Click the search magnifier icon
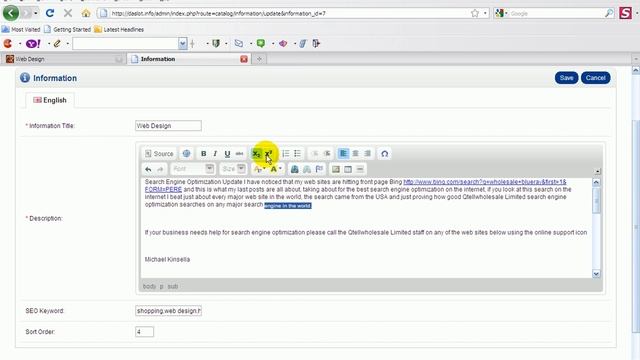 coord(609,13)
